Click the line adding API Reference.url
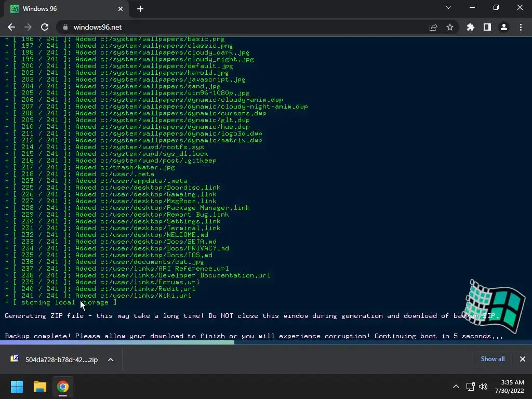532x399 pixels. (x=117, y=269)
